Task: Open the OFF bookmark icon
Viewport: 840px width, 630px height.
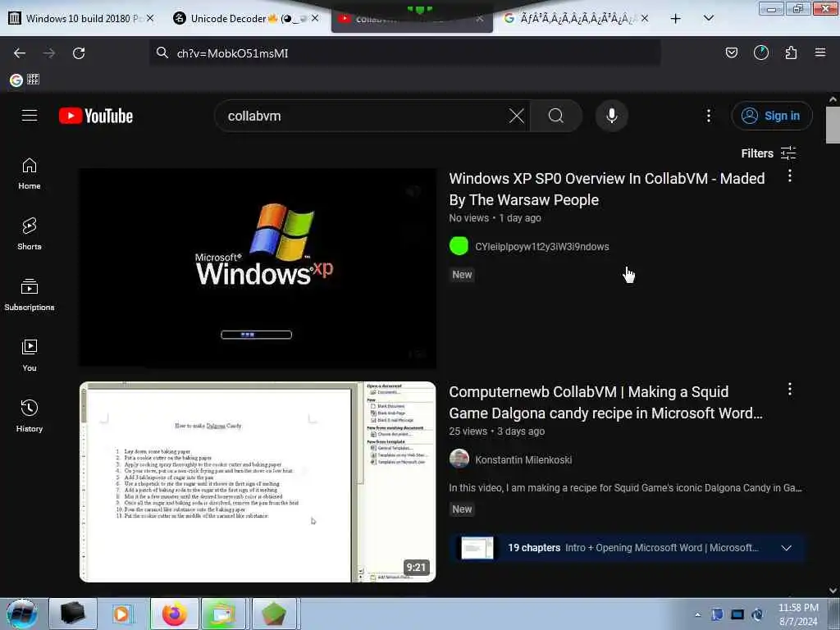Action: pos(33,80)
